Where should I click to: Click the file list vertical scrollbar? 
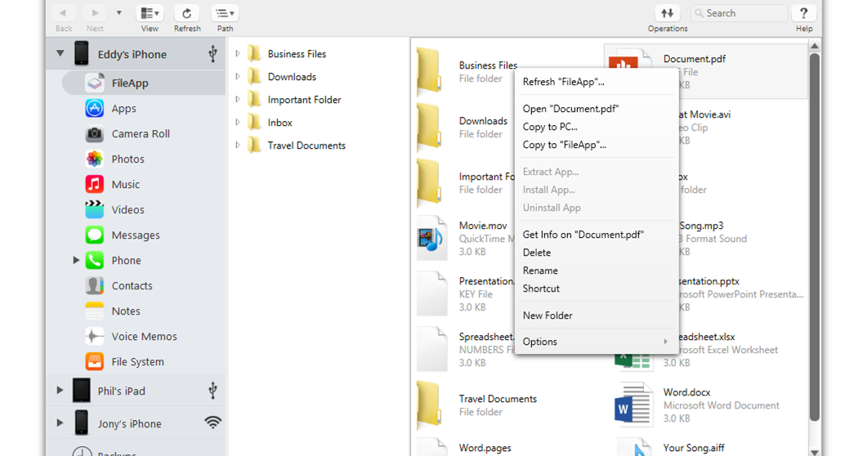point(814,237)
